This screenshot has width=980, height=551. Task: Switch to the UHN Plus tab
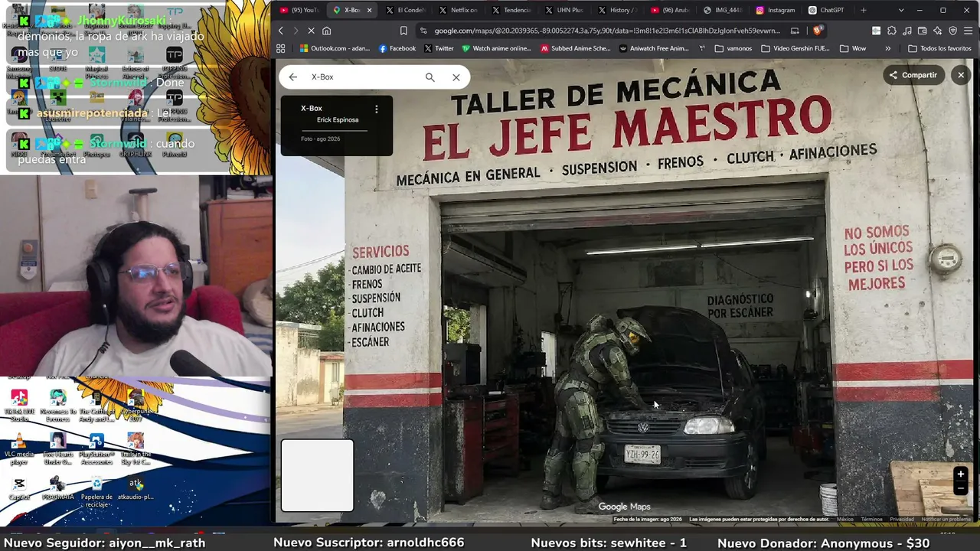[x=564, y=10]
